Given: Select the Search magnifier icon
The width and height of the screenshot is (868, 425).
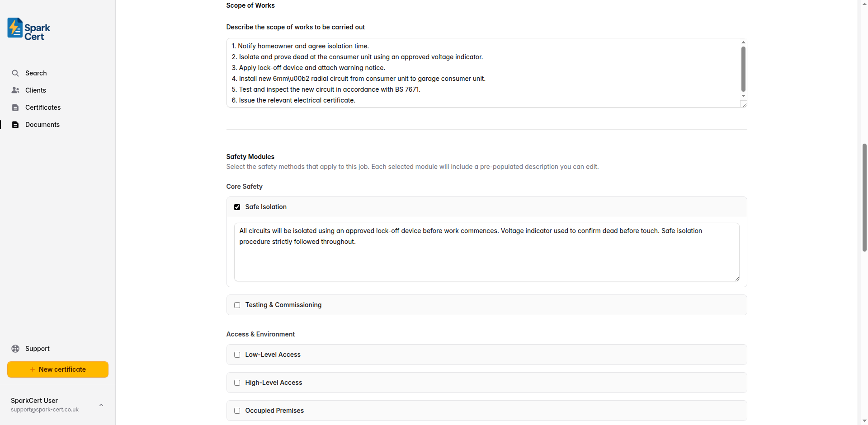Looking at the screenshot, I should pos(15,73).
